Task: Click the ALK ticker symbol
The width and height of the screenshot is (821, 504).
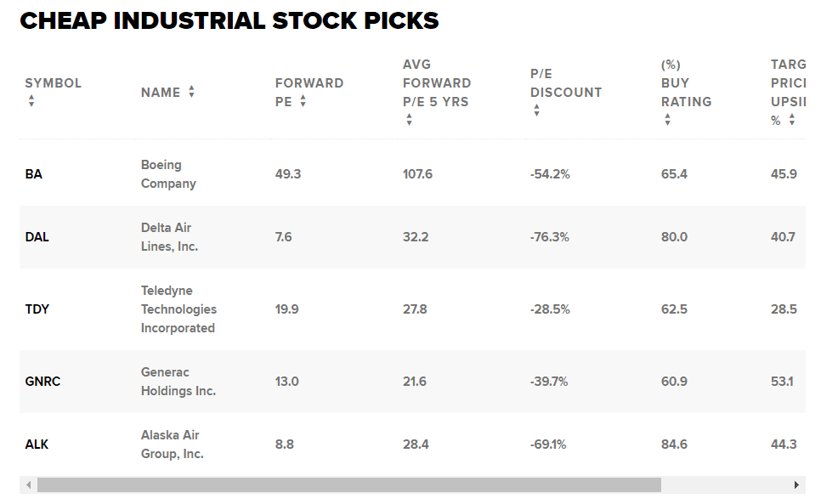Action: [37, 445]
